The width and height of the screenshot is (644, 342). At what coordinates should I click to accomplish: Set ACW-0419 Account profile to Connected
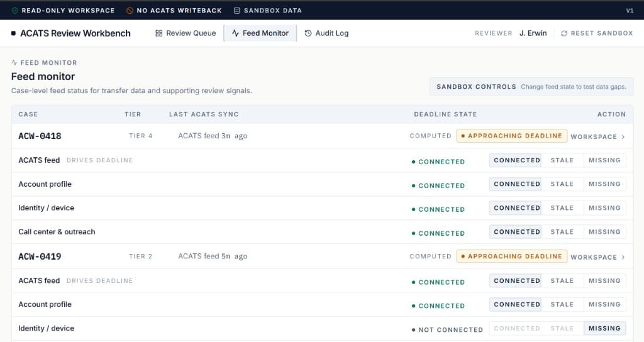(x=516, y=304)
